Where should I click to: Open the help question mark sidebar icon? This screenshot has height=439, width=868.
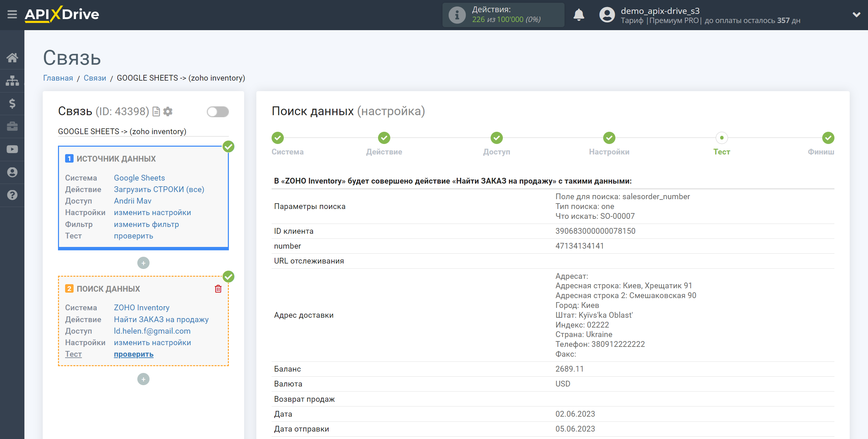[12, 195]
